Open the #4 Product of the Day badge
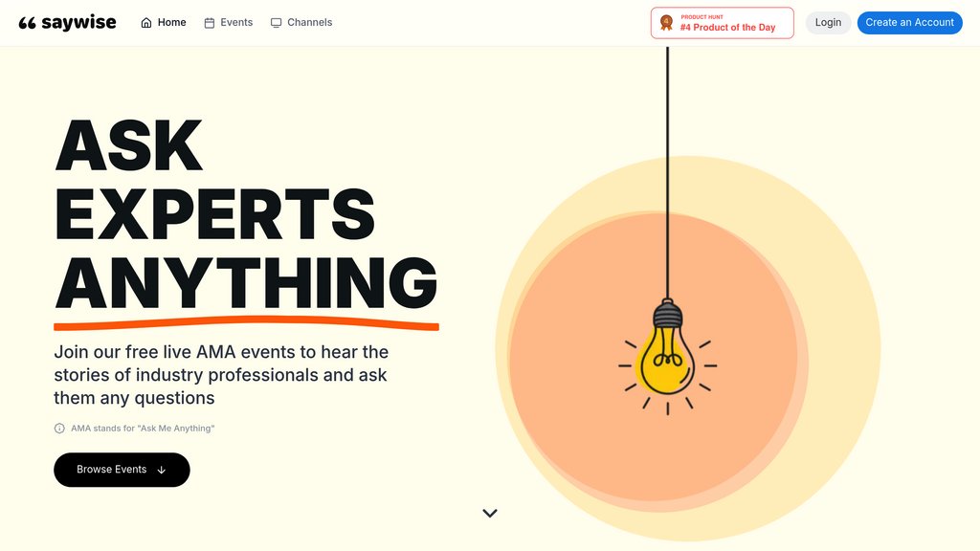Image resolution: width=980 pixels, height=551 pixels. click(722, 23)
